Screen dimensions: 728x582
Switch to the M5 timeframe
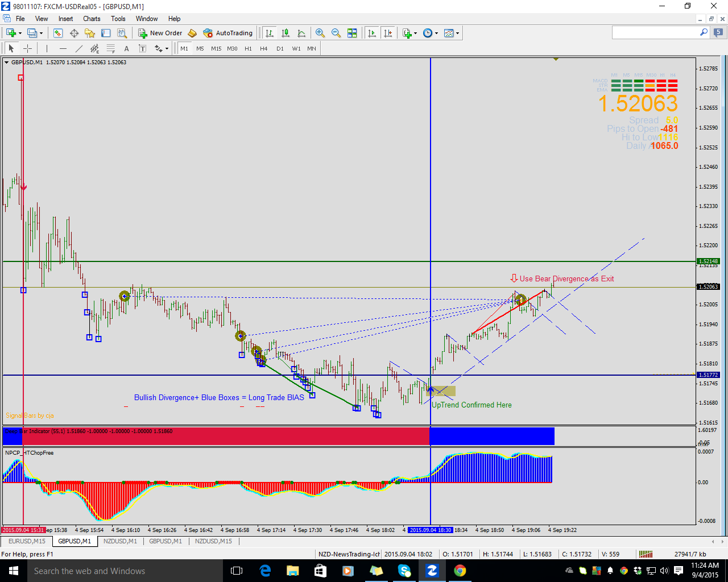200,48
